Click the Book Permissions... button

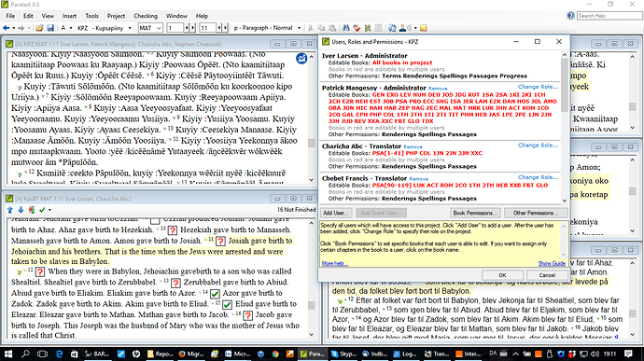point(474,213)
